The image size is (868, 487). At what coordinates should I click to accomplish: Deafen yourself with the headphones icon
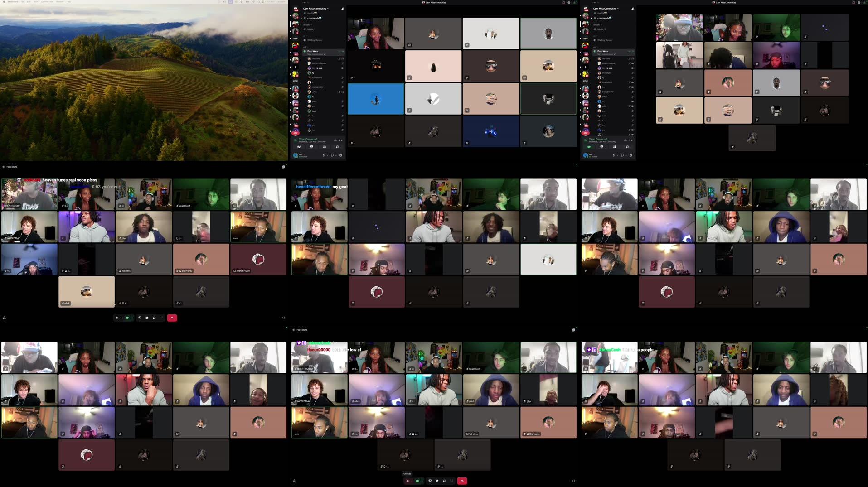click(333, 155)
